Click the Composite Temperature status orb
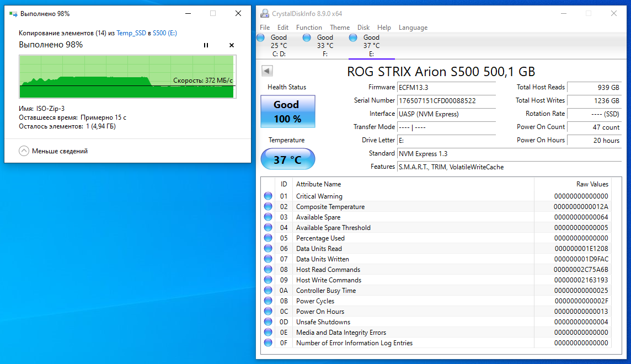Viewport: 631px width, 364px height. coord(268,207)
